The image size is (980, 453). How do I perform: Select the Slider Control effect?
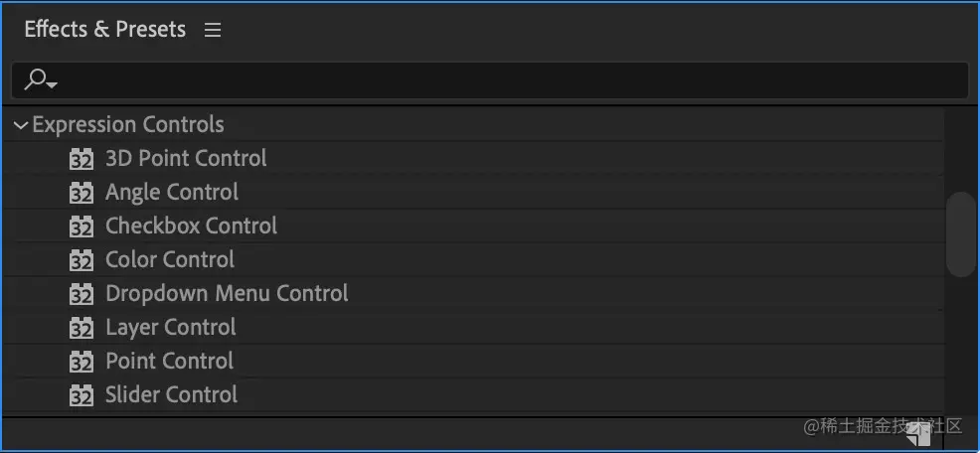tap(171, 395)
